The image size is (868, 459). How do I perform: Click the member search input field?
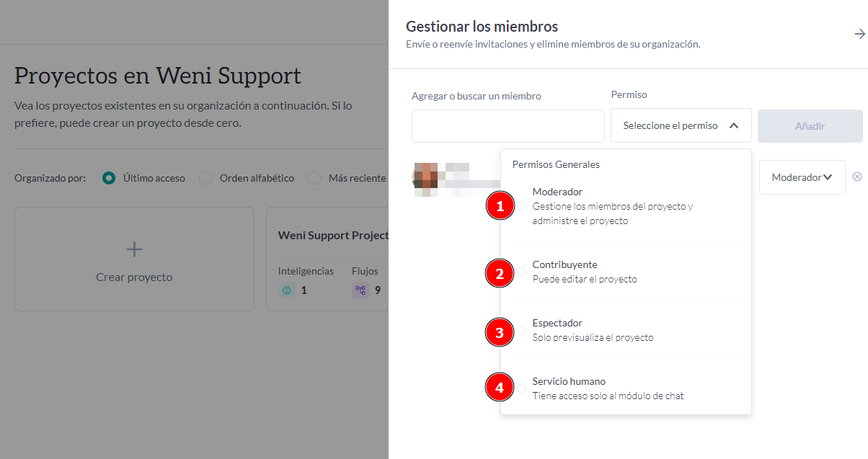508,125
